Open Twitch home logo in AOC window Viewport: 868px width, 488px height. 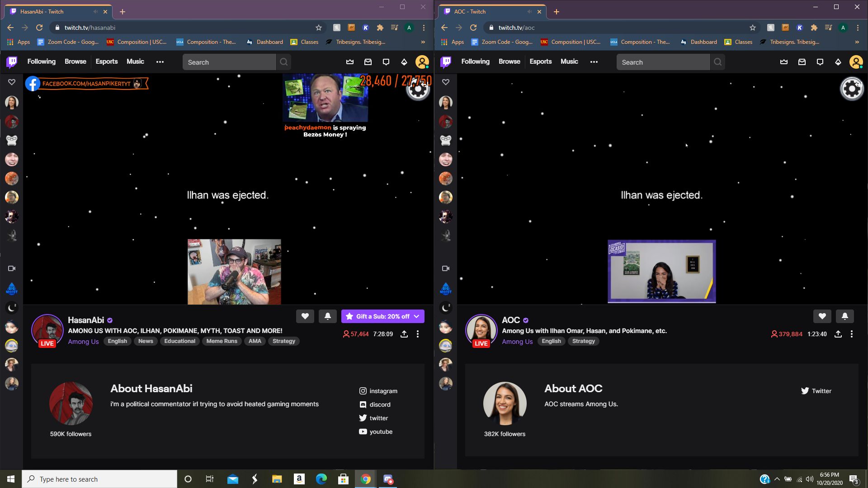pyautogui.click(x=446, y=62)
